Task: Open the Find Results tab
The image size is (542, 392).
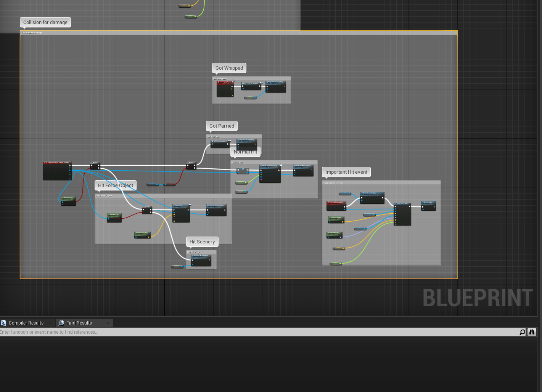Action: pyautogui.click(x=79, y=323)
